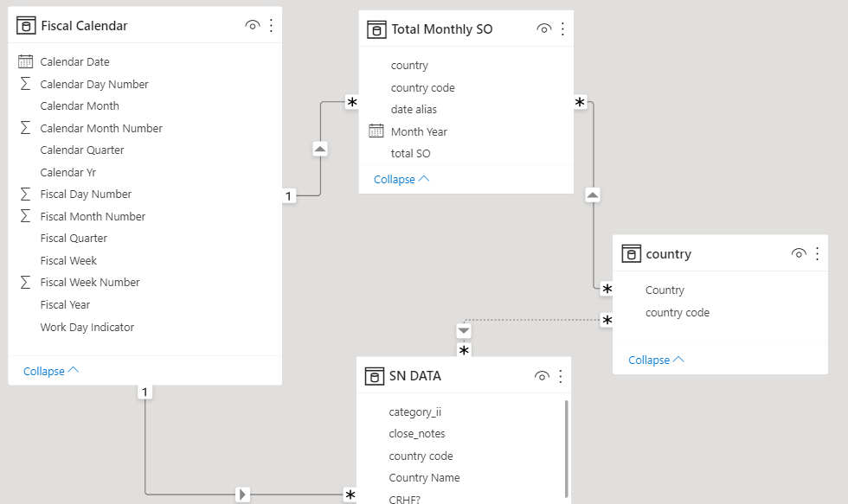
Task: Select filter arrow on dotted country–SN DATA relationship
Action: click(464, 330)
